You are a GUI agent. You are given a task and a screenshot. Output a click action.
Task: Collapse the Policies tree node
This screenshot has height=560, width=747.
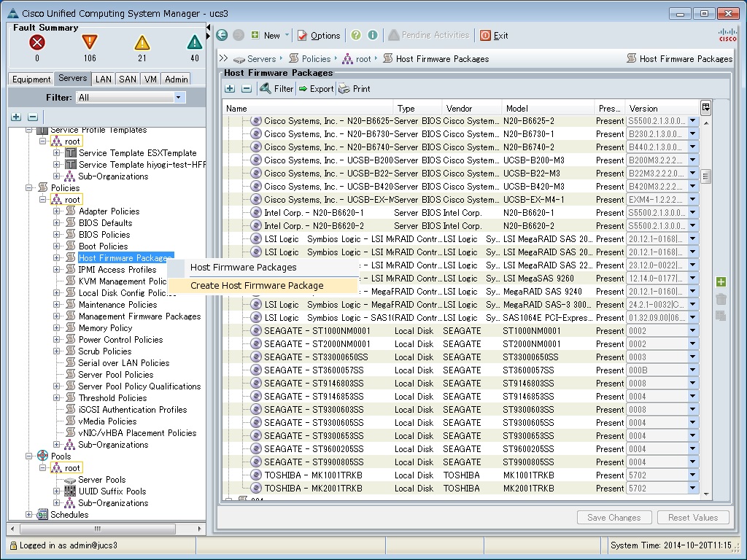point(29,187)
